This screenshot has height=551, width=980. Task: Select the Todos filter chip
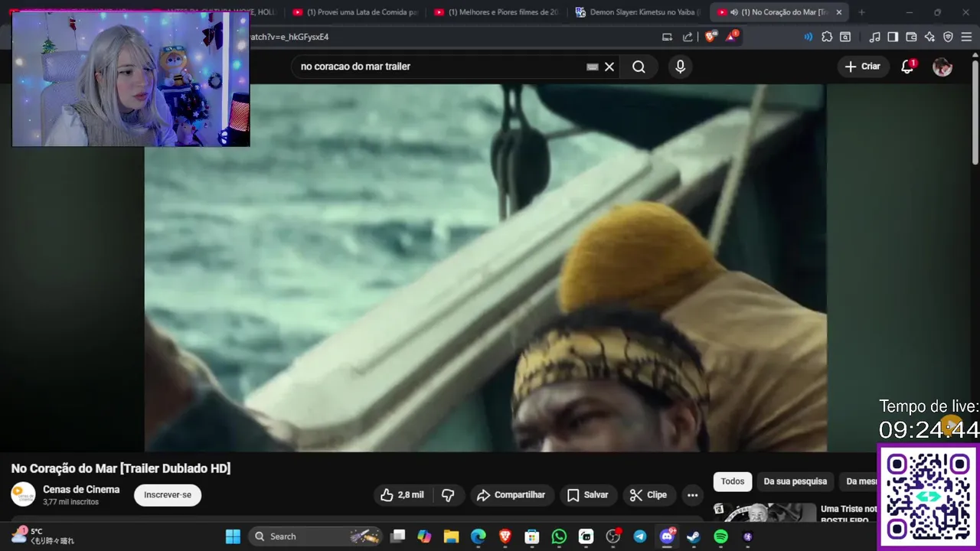point(732,481)
